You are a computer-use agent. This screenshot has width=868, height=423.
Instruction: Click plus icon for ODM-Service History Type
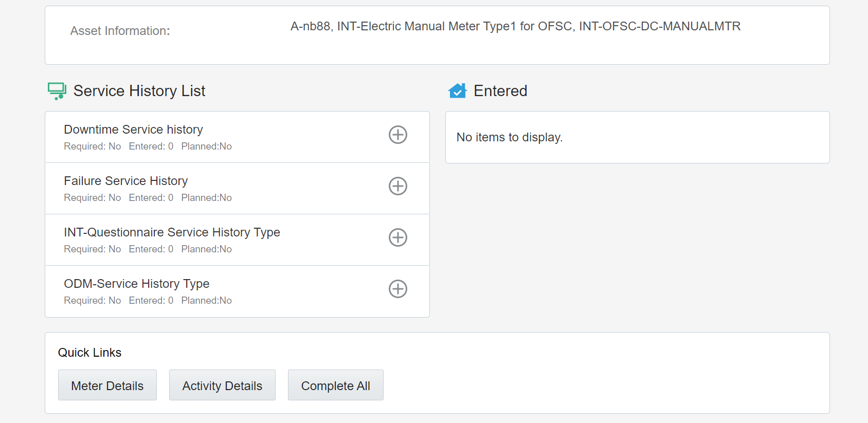point(397,289)
